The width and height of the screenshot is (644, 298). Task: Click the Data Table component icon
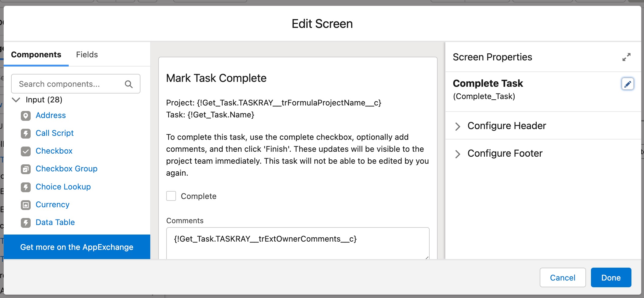tap(26, 223)
